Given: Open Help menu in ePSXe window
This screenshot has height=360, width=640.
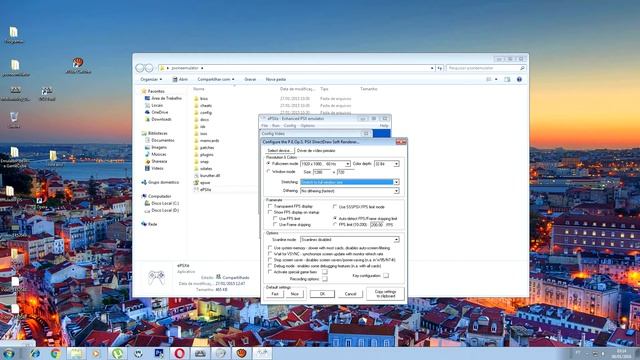Looking at the screenshot, I should (x=384, y=126).
